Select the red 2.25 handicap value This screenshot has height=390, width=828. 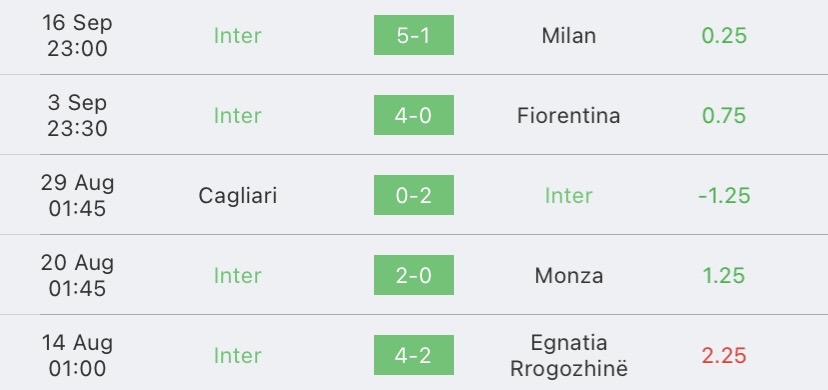(724, 355)
